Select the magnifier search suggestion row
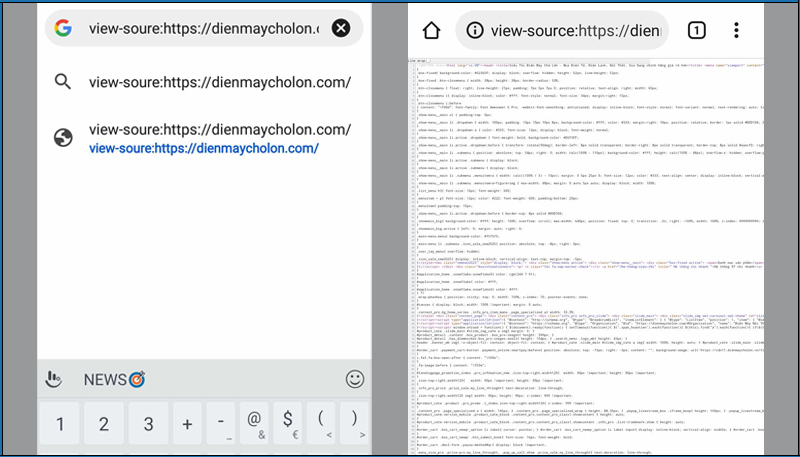Screen dimensions: 800x457 click(x=204, y=82)
